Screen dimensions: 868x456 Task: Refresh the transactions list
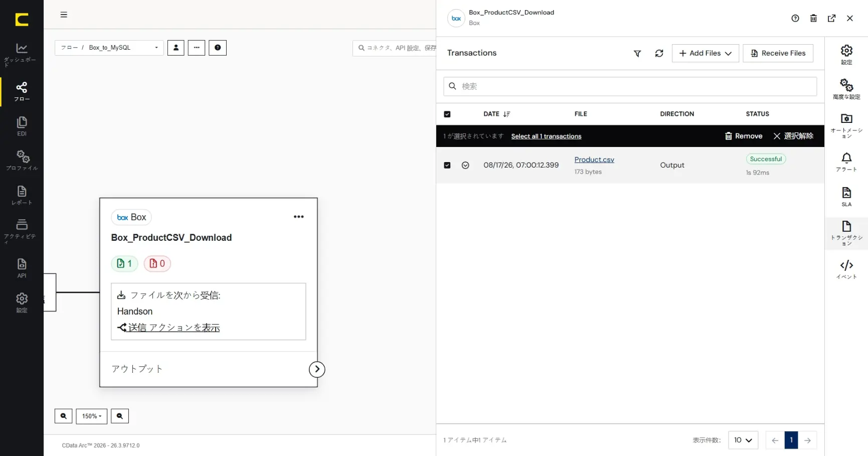point(659,53)
